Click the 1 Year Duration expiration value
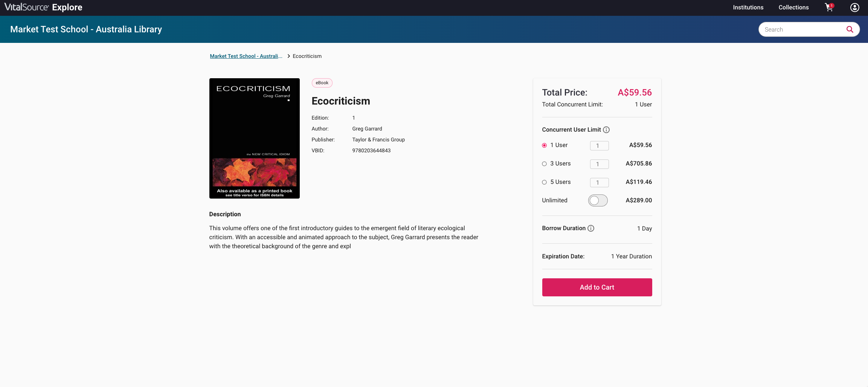The image size is (868, 387). (x=631, y=256)
